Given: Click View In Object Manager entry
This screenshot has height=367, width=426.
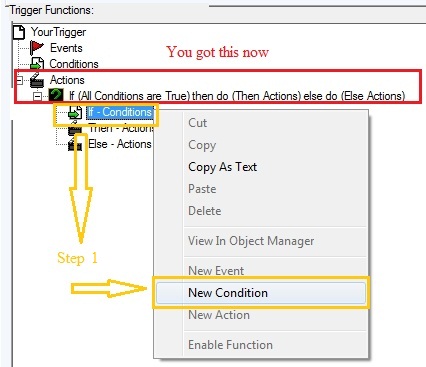Looking at the screenshot, I should click(x=251, y=241).
